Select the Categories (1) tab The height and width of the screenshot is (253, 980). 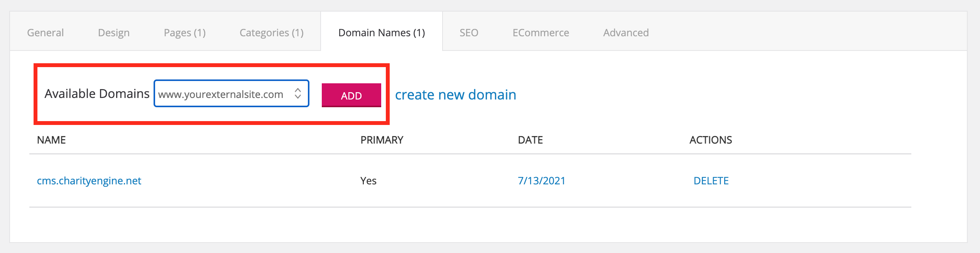(271, 33)
